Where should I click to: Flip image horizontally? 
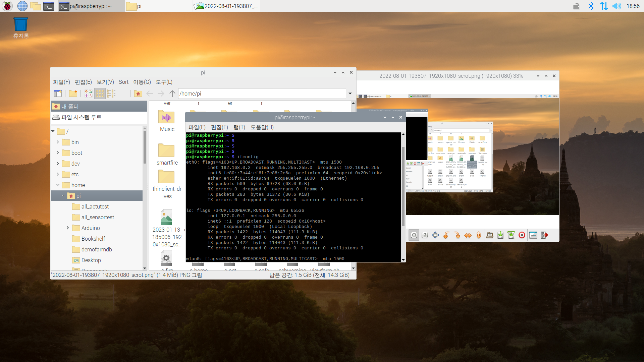click(x=468, y=235)
